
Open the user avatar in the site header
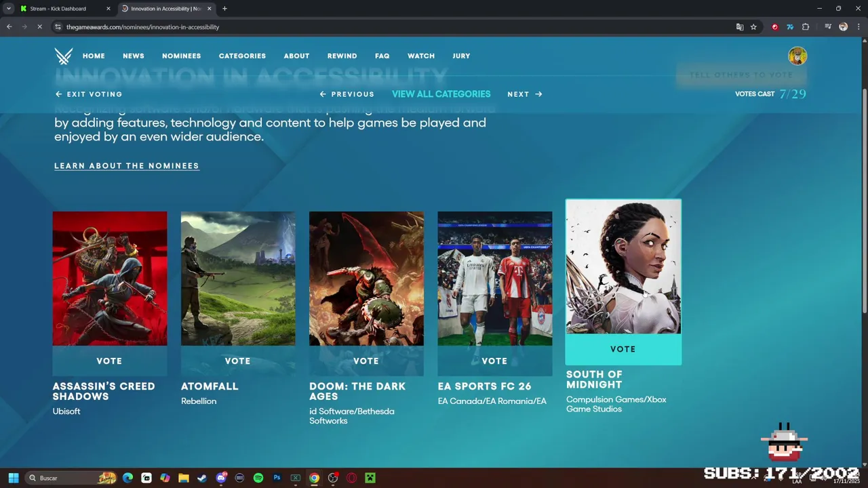tap(797, 56)
